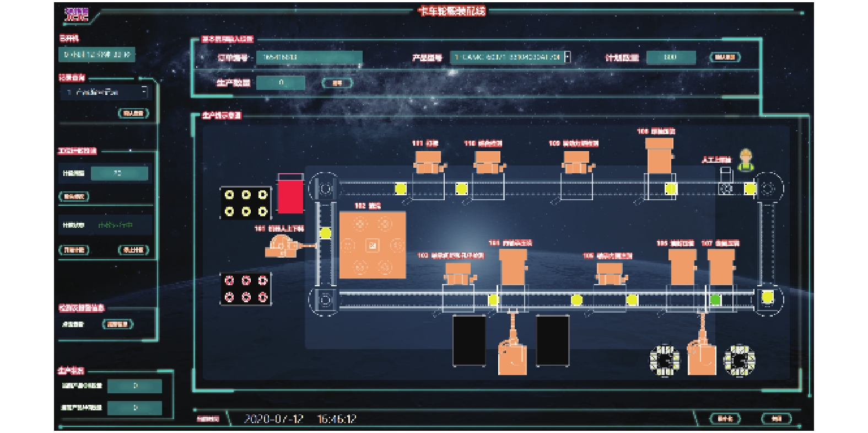The width and height of the screenshot is (868, 433).
Task: Click the company logo in top-left corner
Action: [77, 15]
